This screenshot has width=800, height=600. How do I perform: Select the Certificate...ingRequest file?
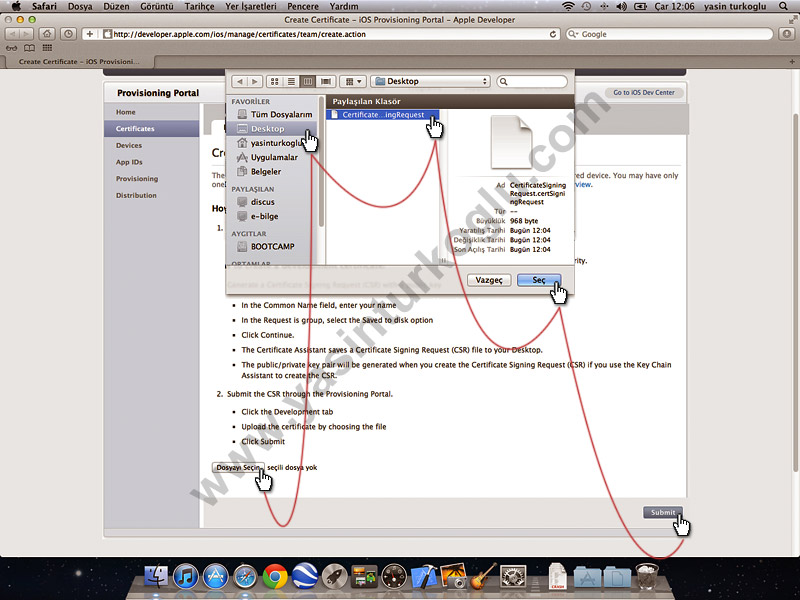tap(383, 115)
